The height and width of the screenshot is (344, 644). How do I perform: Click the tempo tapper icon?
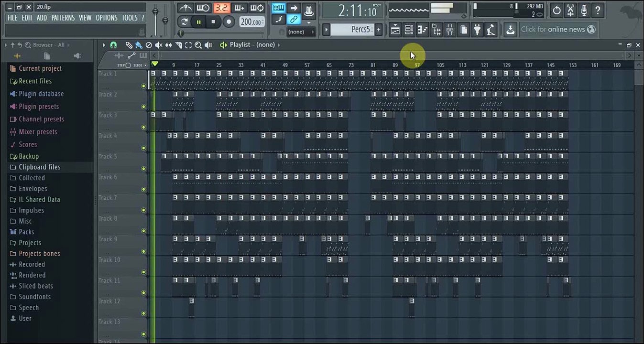click(x=491, y=30)
